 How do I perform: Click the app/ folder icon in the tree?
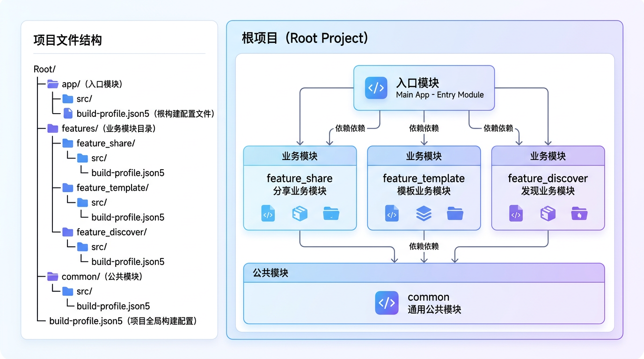(53, 84)
